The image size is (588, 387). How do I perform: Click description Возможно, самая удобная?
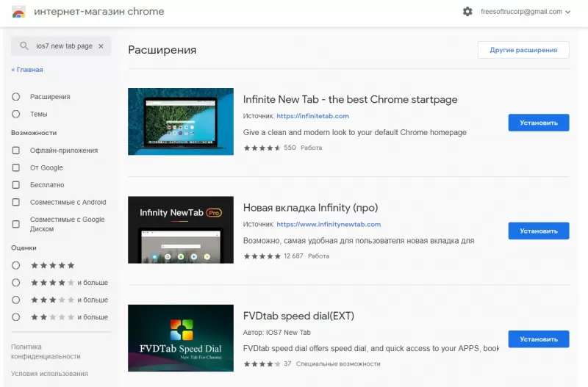click(359, 241)
